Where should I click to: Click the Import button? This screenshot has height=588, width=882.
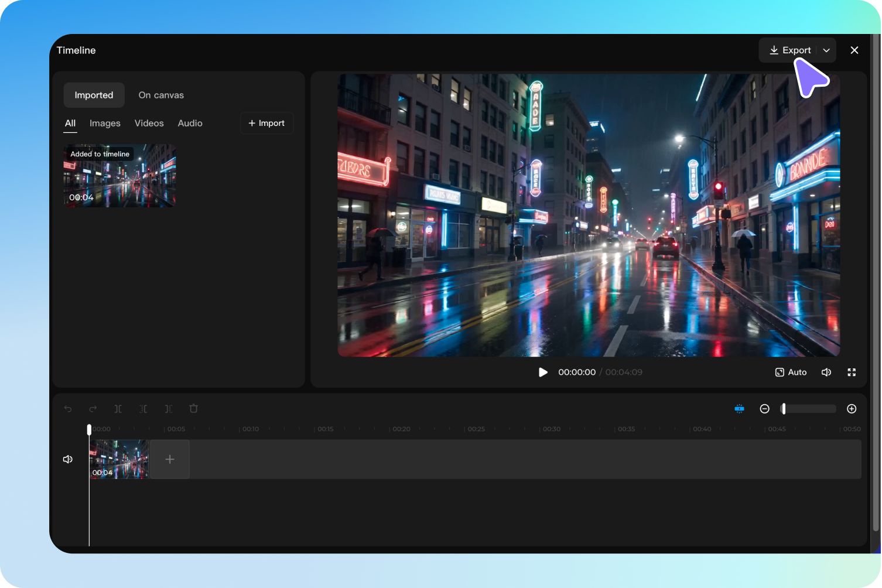pos(266,123)
